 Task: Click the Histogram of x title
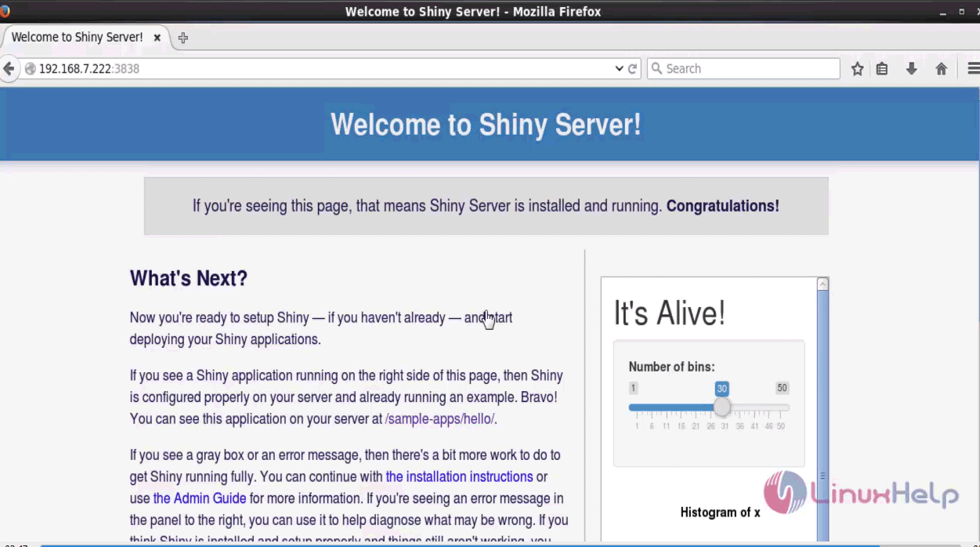721,513
